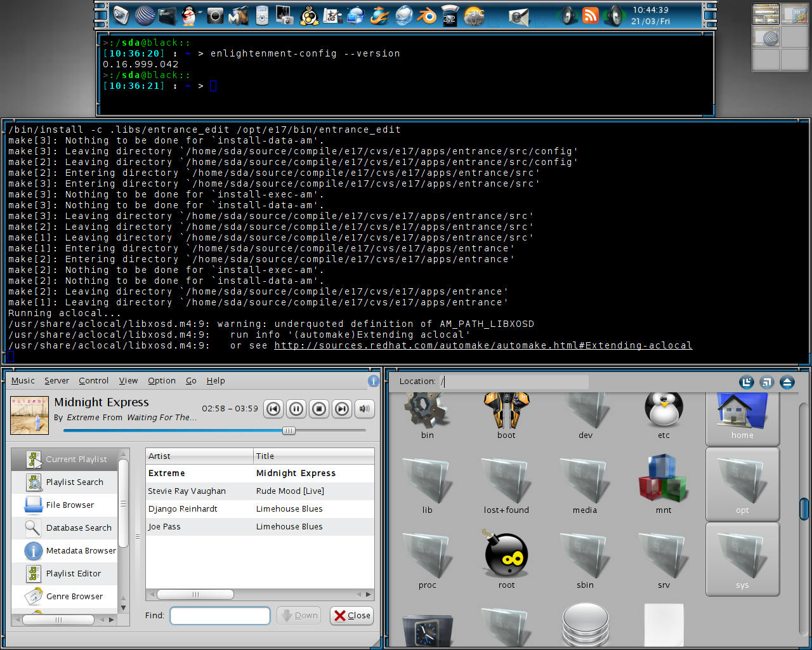This screenshot has height=650, width=812.
Task: Open Metadata Browser in sidebar
Action: (x=65, y=550)
